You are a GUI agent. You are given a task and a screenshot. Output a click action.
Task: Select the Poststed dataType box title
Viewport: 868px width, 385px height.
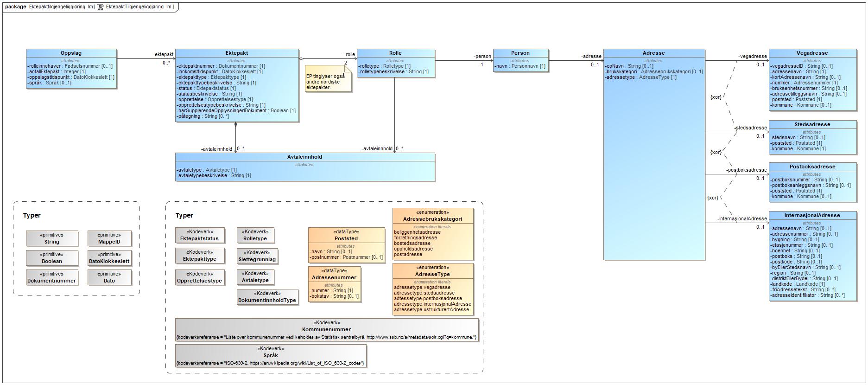(x=347, y=238)
